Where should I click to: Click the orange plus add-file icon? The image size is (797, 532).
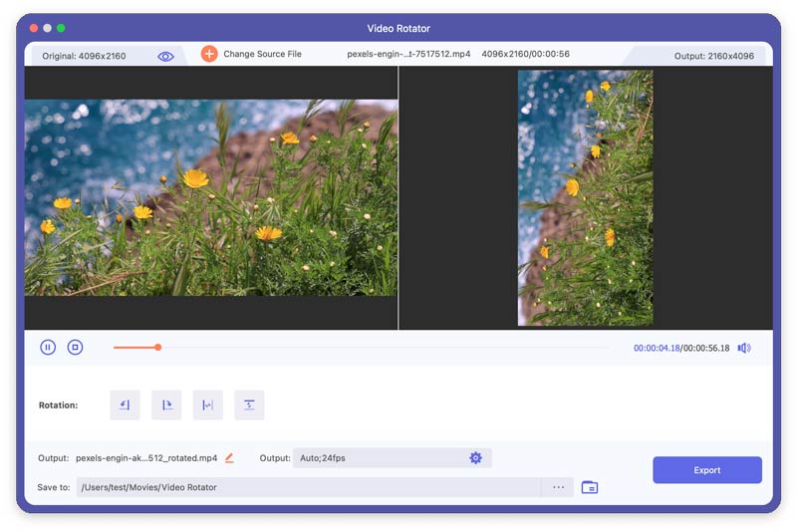[209, 54]
